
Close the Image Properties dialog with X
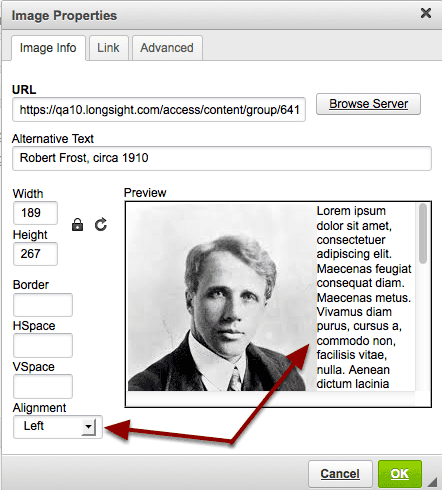click(x=426, y=13)
